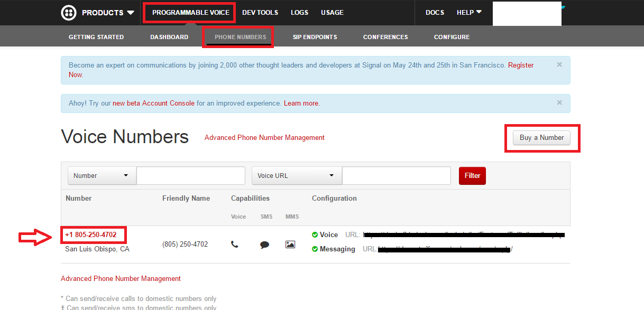Image resolution: width=644 pixels, height=310 pixels.
Task: Click the Voice capability phone icon
Action: tap(235, 245)
